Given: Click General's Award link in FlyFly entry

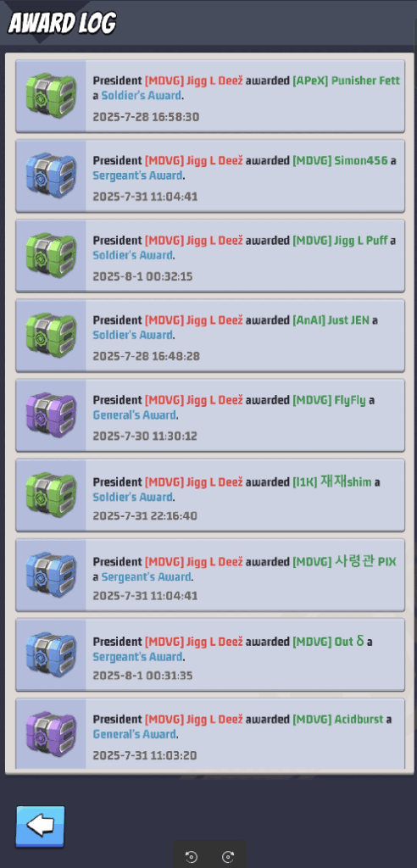Looking at the screenshot, I should pos(135,415).
